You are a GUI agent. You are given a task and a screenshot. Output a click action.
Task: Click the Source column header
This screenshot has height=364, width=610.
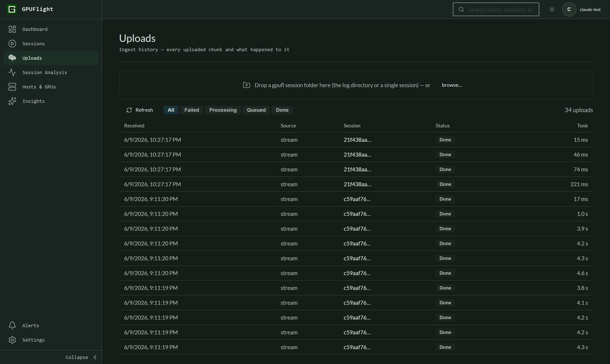(288, 125)
